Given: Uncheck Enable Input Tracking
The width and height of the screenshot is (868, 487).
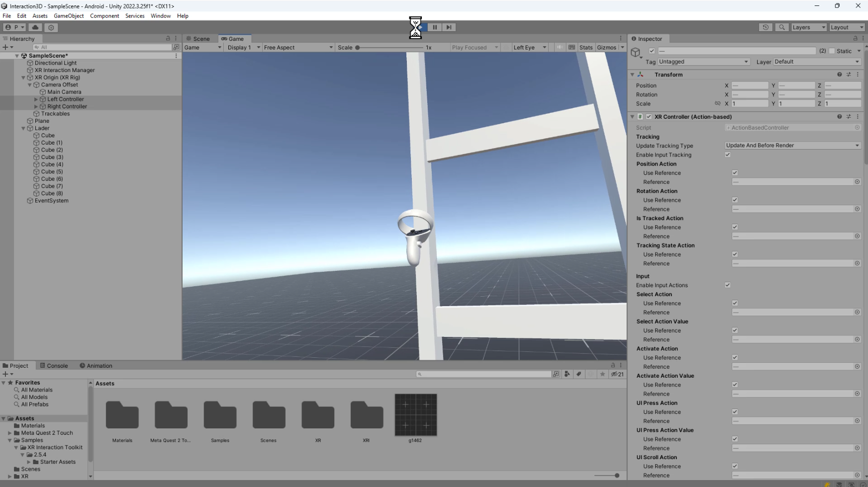Looking at the screenshot, I should [x=728, y=155].
